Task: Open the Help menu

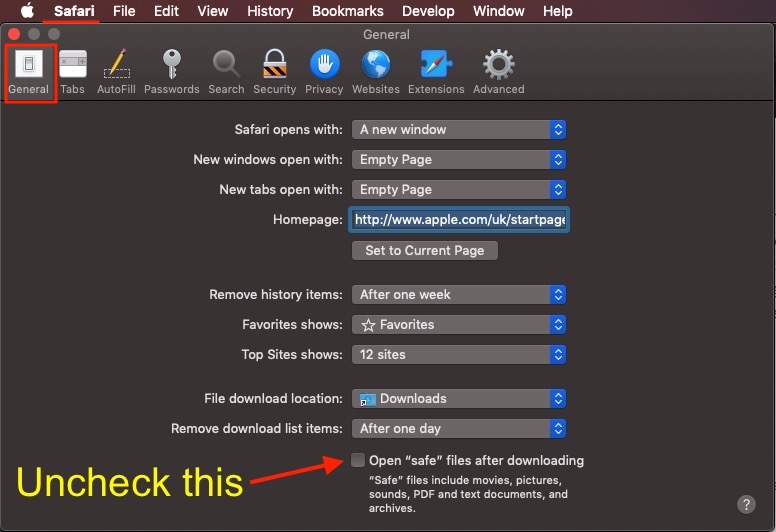Action: click(x=558, y=11)
